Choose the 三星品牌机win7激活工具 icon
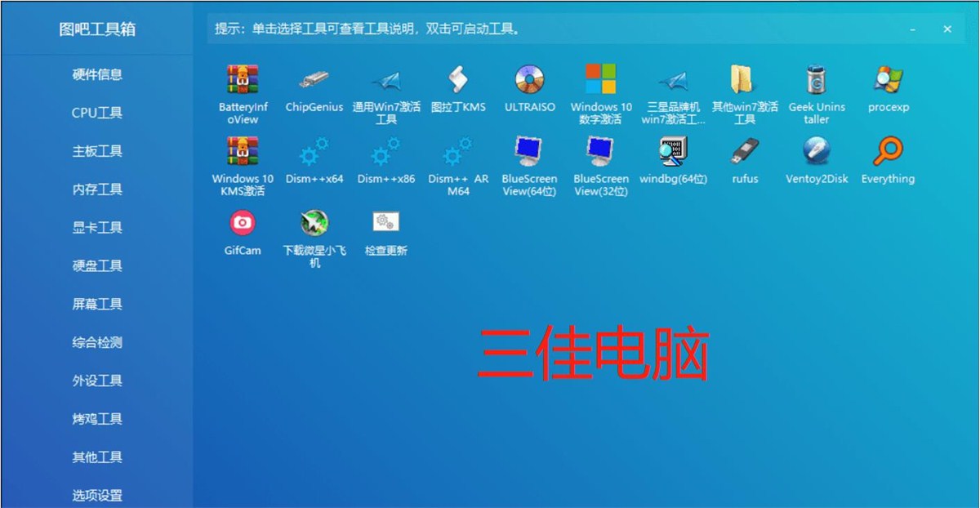Viewport: 980px width, 508px height. pos(673,79)
